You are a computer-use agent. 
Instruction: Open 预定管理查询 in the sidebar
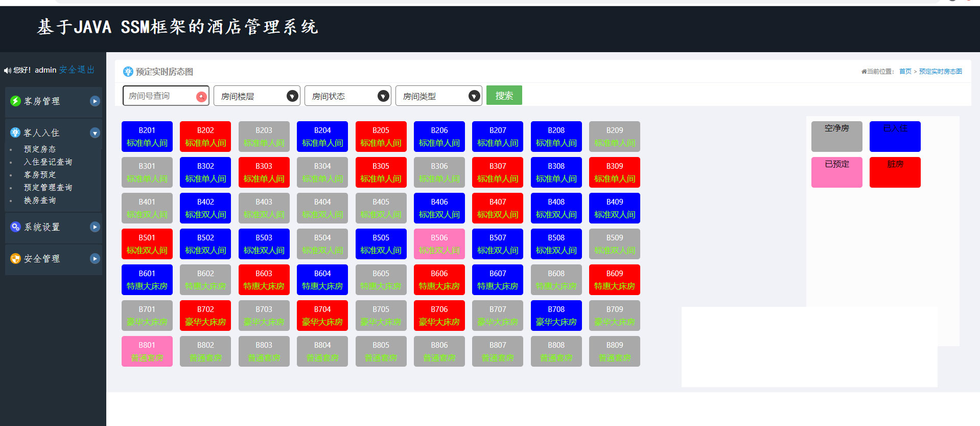(48, 188)
